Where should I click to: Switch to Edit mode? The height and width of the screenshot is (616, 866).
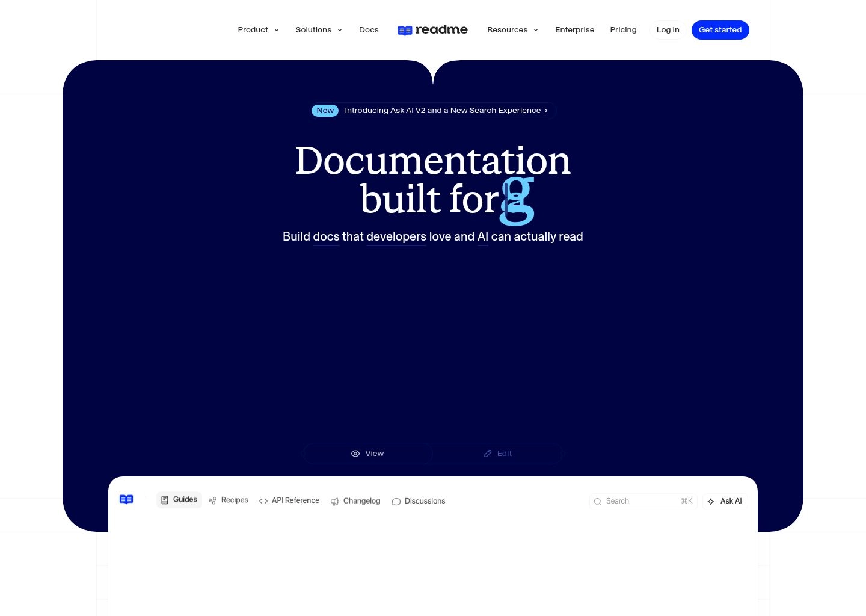coord(498,454)
